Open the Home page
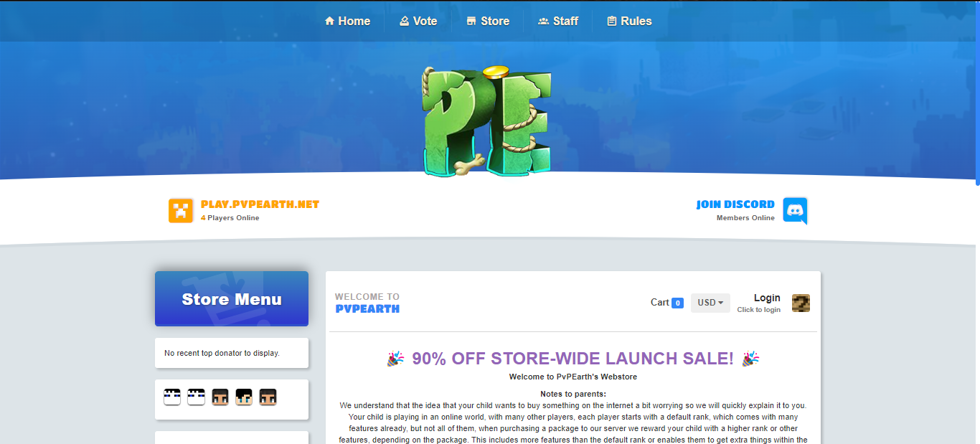 click(x=347, y=21)
